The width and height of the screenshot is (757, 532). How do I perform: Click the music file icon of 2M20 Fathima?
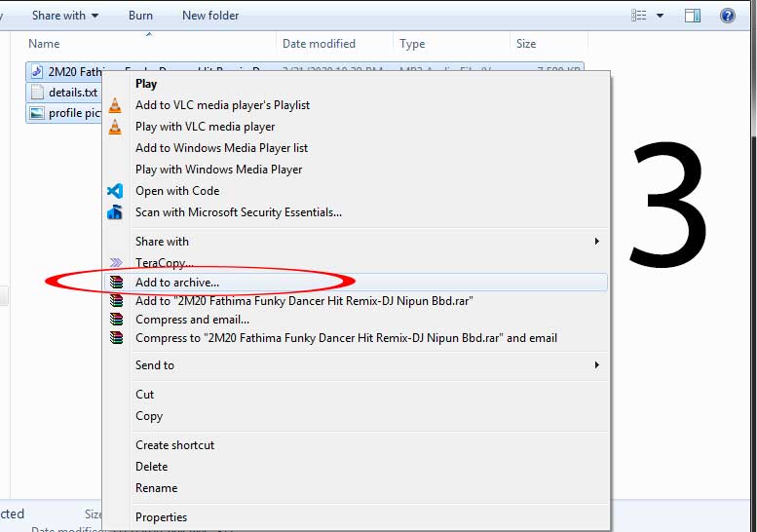pyautogui.click(x=37, y=72)
